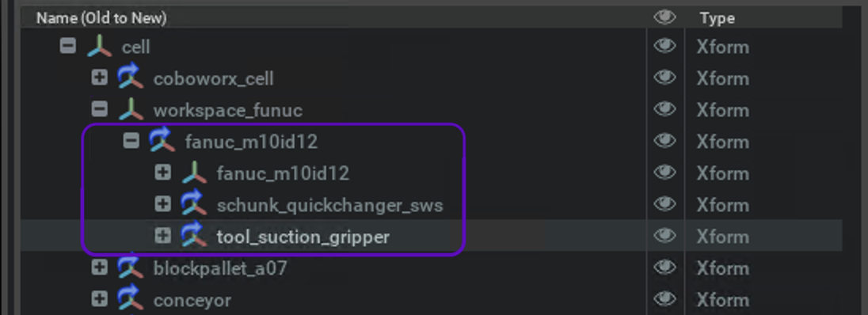Toggle visibility of tool_suction_gripper
The width and height of the screenshot is (868, 315).
click(664, 236)
